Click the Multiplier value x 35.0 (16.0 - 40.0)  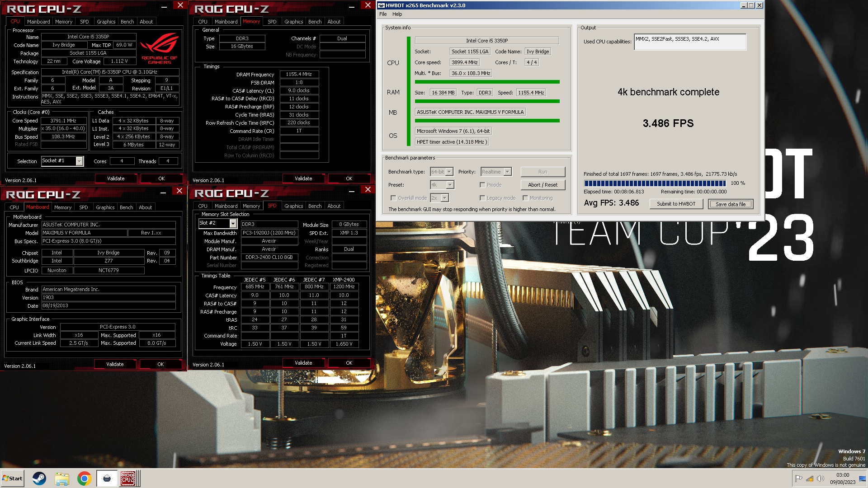tap(63, 129)
